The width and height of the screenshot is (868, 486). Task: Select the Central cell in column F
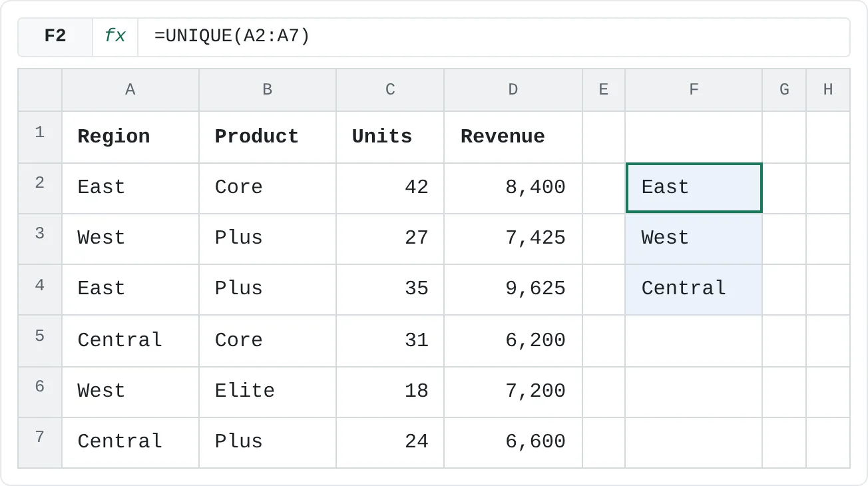click(x=694, y=290)
